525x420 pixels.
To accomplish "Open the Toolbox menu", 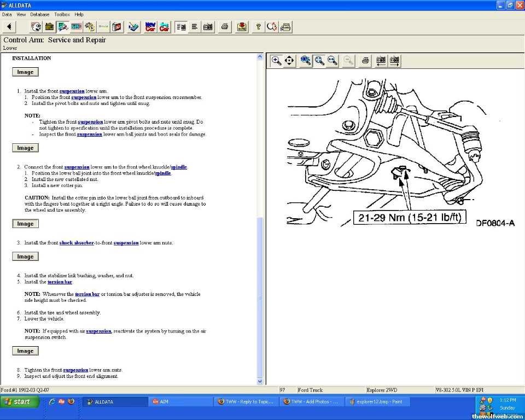I will (x=62, y=14).
